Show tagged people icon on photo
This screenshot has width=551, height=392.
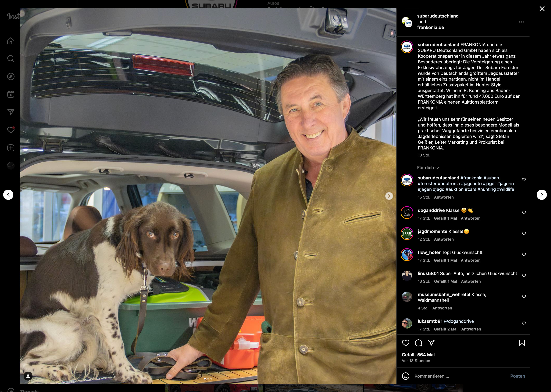pos(28,376)
